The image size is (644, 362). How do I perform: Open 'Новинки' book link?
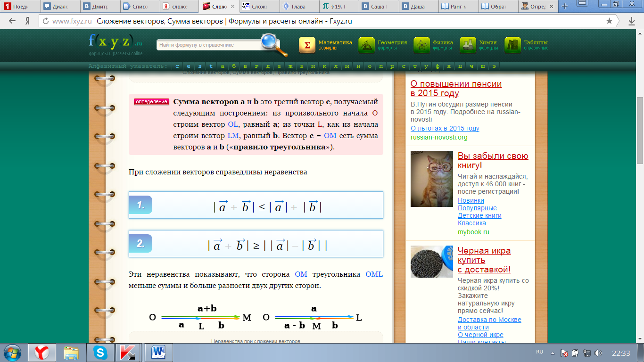tap(471, 200)
